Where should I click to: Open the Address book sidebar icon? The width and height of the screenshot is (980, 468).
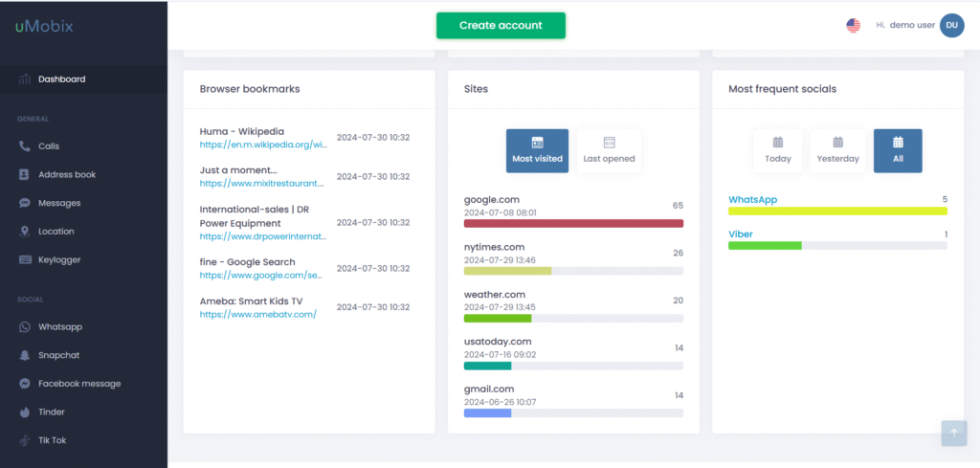click(x=25, y=175)
